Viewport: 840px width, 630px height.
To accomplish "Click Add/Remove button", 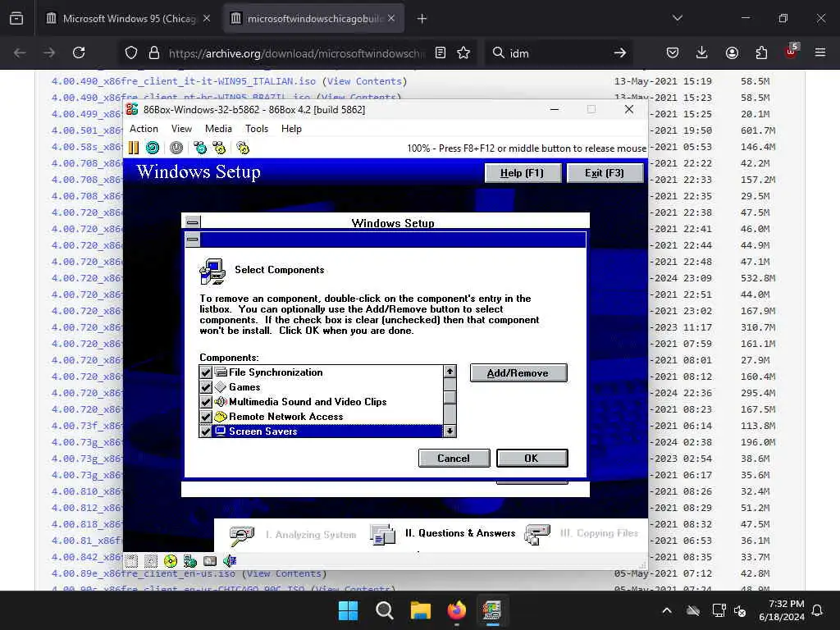I will coord(518,373).
